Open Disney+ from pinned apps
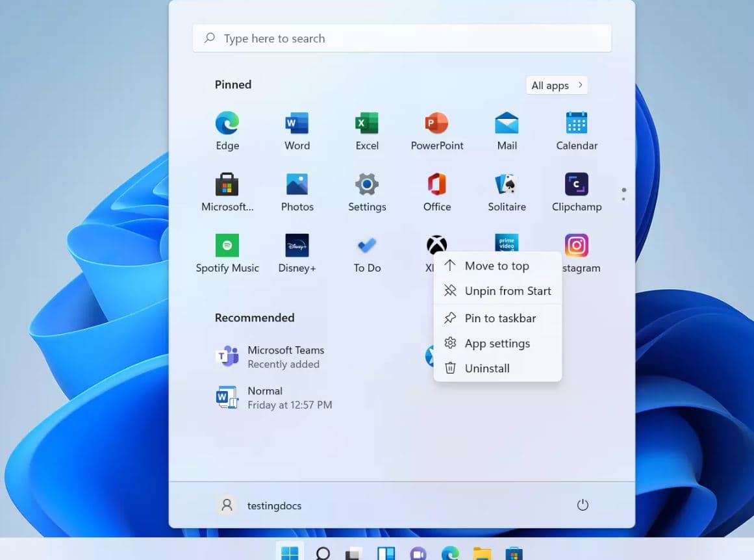The width and height of the screenshot is (754, 560). pos(297,250)
